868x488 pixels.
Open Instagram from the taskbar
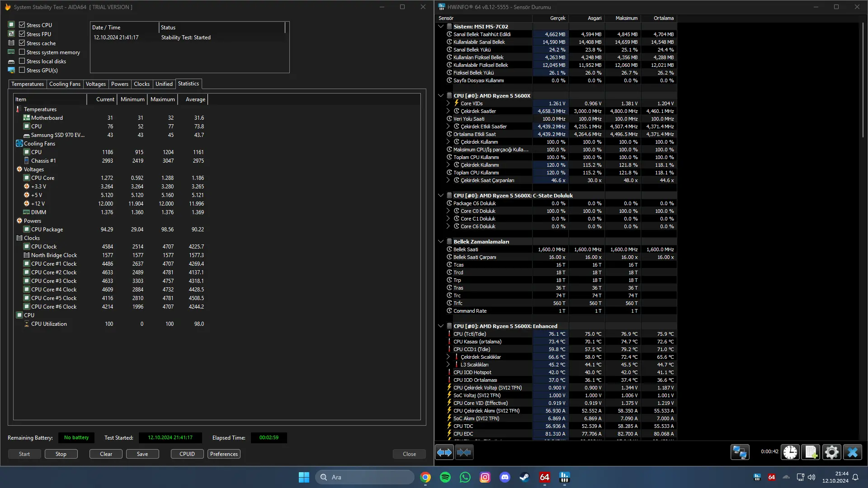coord(485,477)
